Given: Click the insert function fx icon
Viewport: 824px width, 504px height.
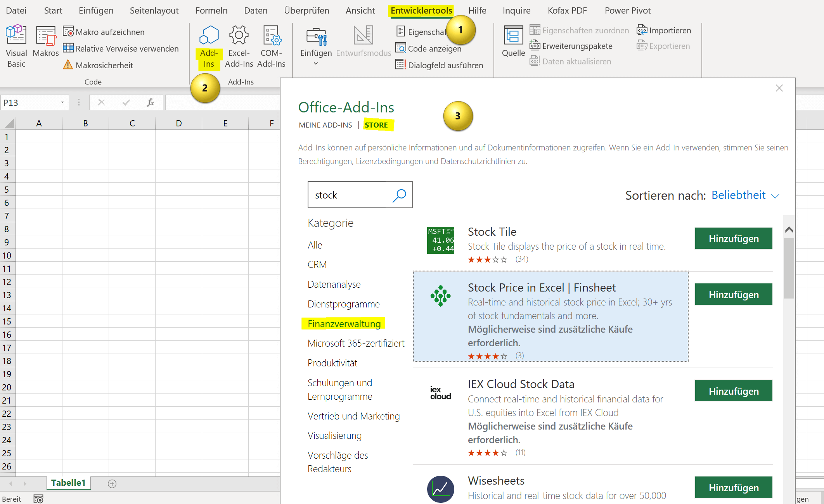Looking at the screenshot, I should pyautogui.click(x=151, y=102).
